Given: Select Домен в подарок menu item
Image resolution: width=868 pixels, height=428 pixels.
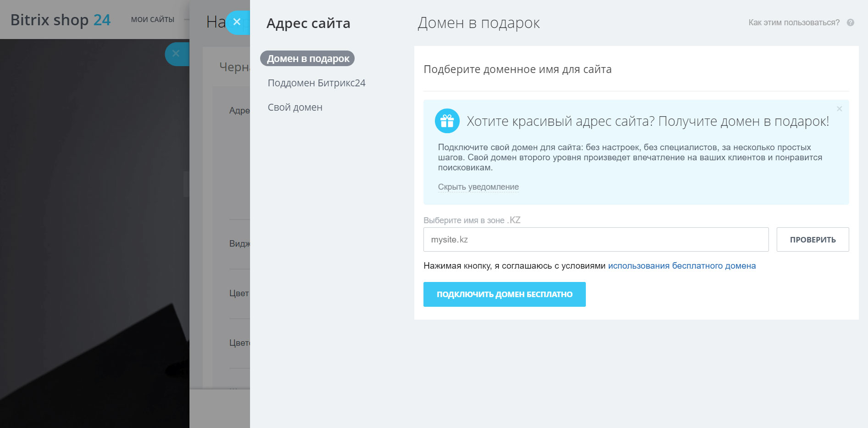Looking at the screenshot, I should [307, 58].
